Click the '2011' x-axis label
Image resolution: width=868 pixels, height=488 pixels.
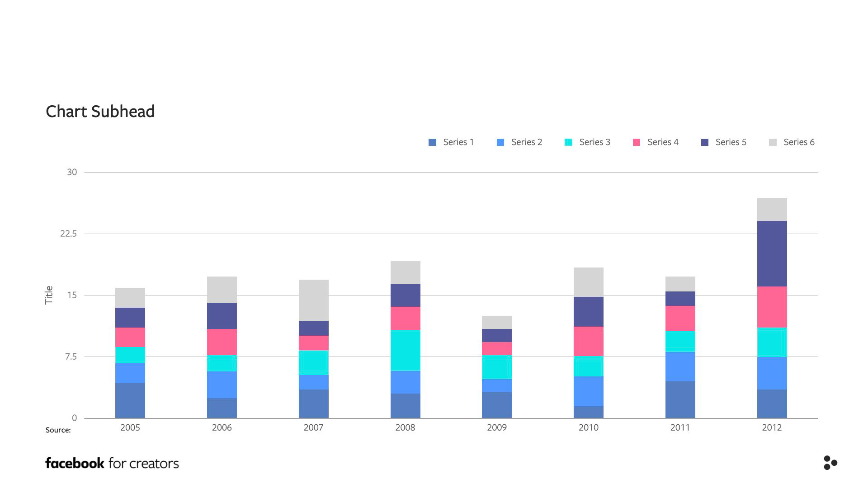680,427
